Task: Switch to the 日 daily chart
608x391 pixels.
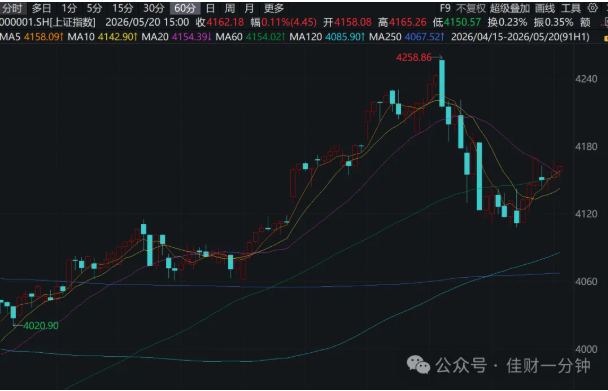Action: pyautogui.click(x=210, y=8)
